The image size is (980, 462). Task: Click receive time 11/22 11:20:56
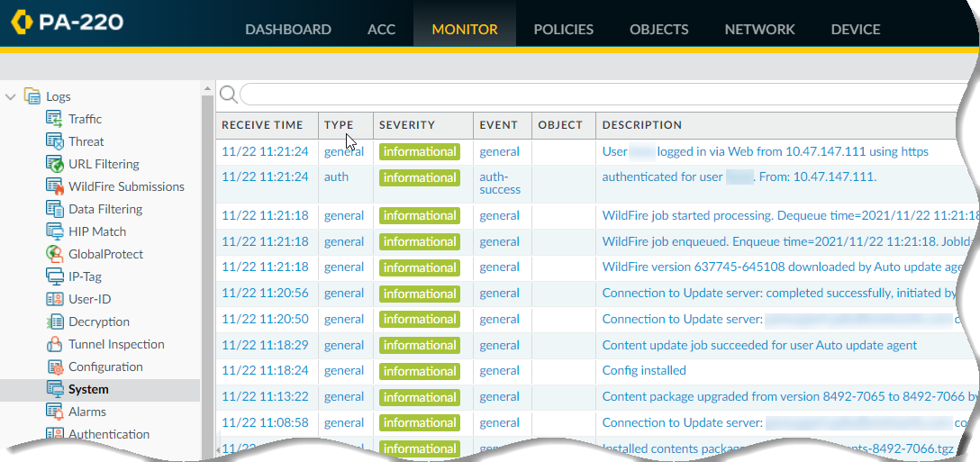pyautogui.click(x=265, y=294)
